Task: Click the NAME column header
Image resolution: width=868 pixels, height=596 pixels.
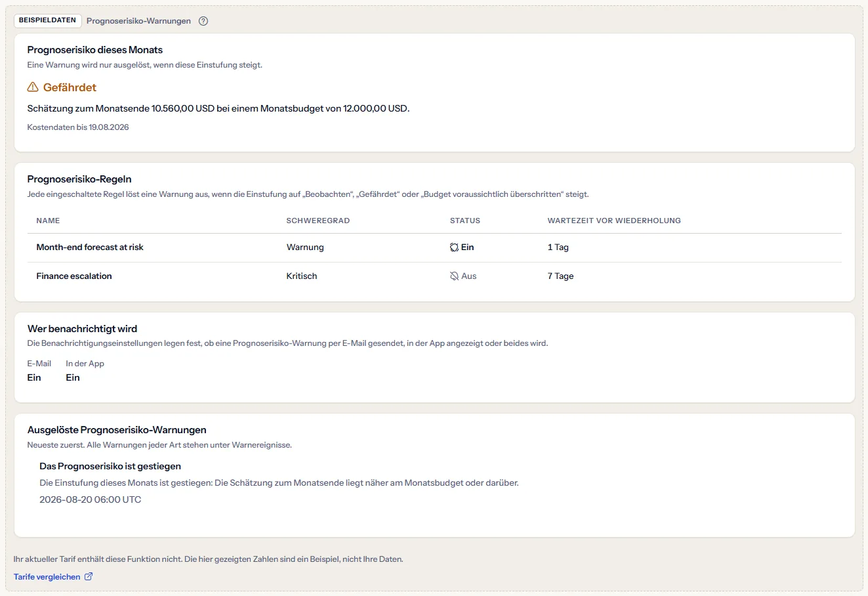Action: 48,221
